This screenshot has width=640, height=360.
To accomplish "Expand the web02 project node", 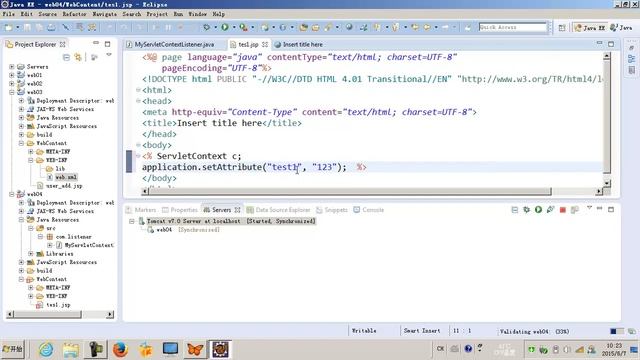I will pyautogui.click(x=12, y=84).
